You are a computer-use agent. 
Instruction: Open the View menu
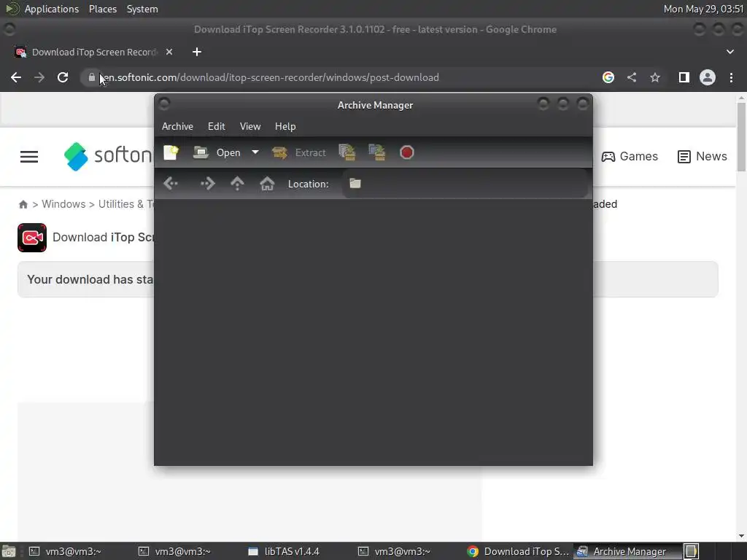(x=250, y=127)
